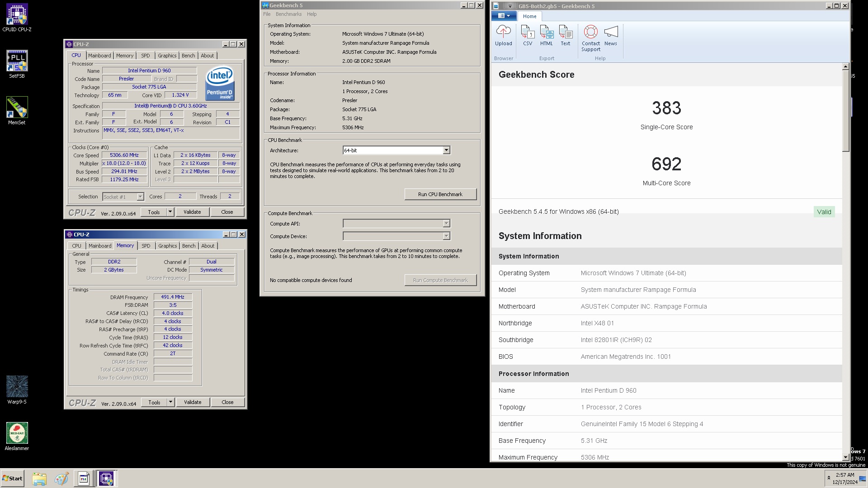Click Close button in upper CPU-Z window
The height and width of the screenshot is (488, 868).
(227, 212)
